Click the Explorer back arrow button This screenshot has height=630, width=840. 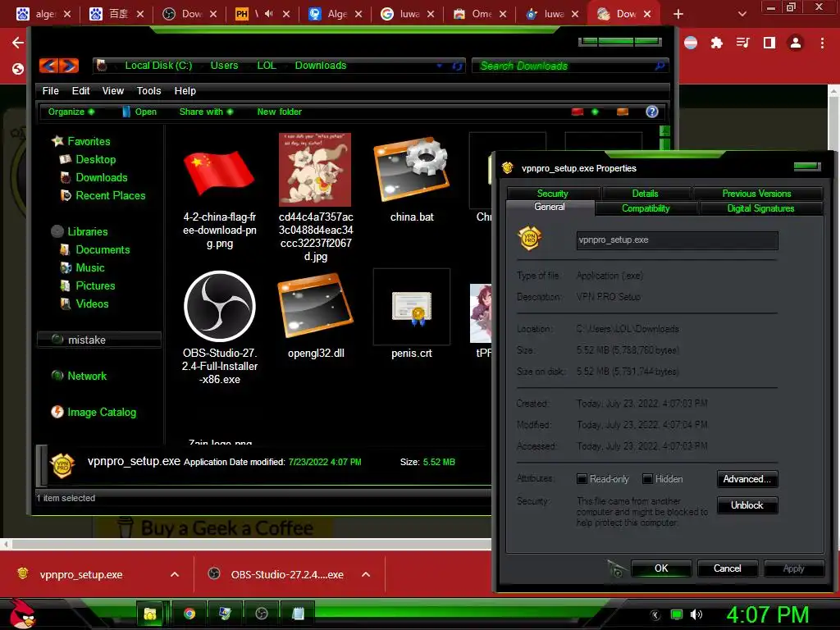(x=48, y=66)
